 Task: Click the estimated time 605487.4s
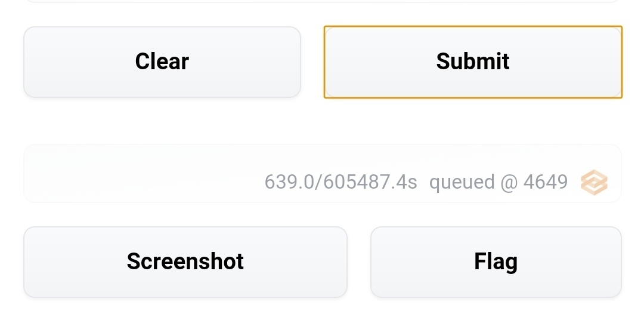coord(370,182)
